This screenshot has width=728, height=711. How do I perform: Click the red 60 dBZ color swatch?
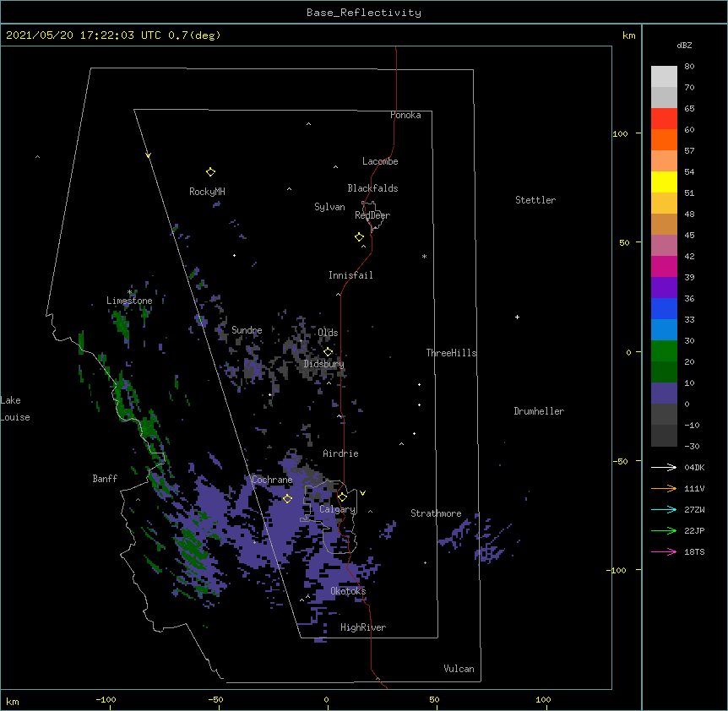(664, 119)
